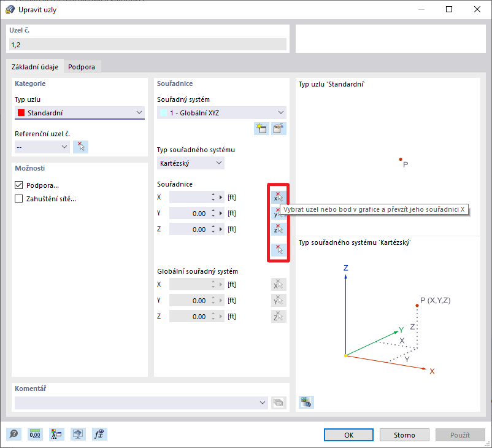Screen dimensions: 492x448
Task: Open formula fx editor icon
Action: 99,434
